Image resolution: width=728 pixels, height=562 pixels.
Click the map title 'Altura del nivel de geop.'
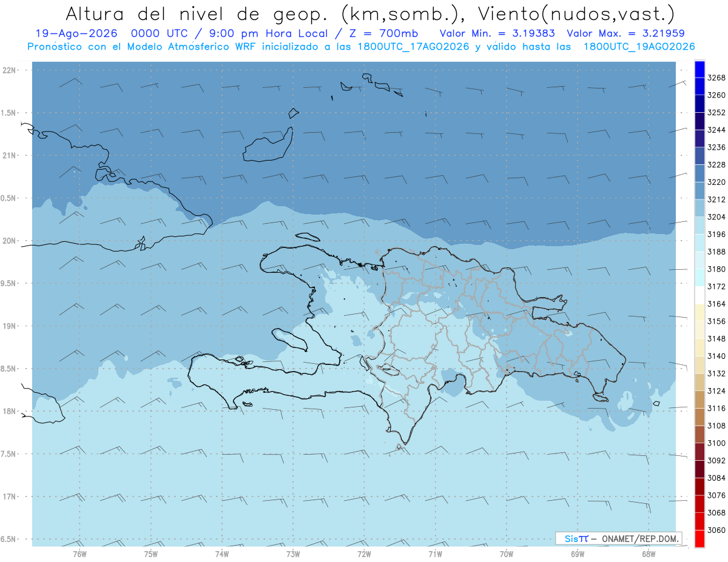197,13
